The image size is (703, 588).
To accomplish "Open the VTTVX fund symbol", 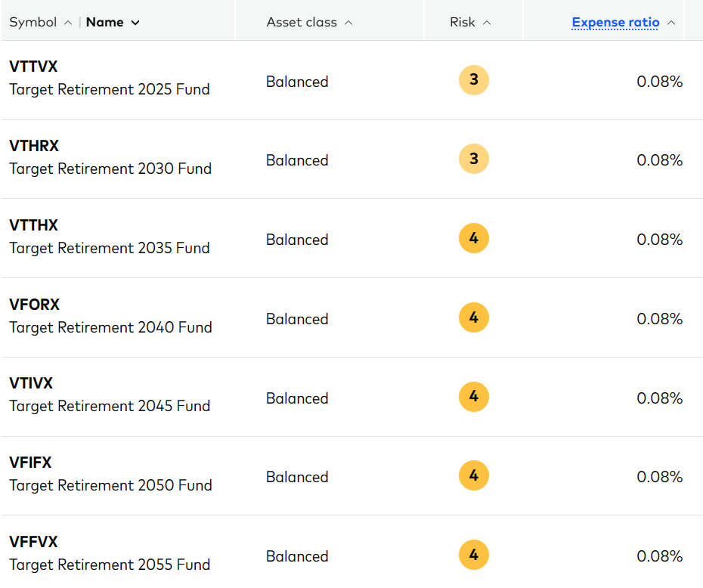I will click(x=33, y=67).
